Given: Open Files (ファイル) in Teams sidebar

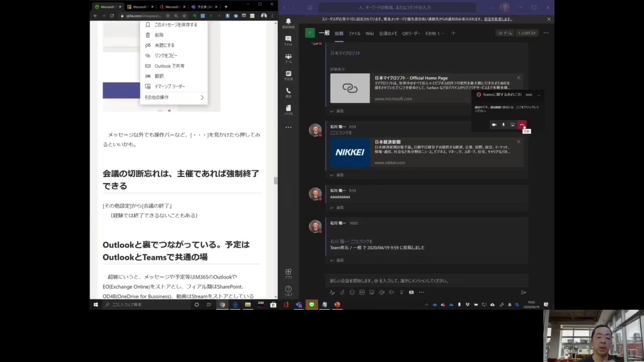Looking at the screenshot, I should point(288,110).
